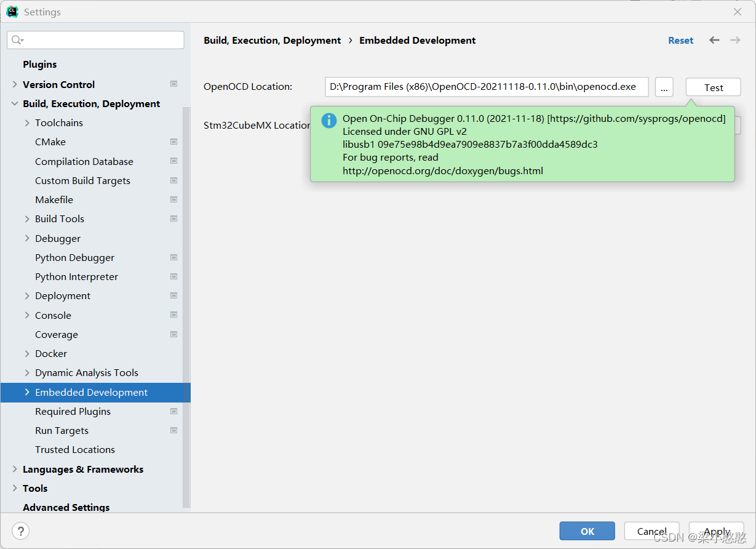The width and height of the screenshot is (756, 549).
Task: Click the browse ellipsis button for OpenOCD
Action: tap(664, 87)
